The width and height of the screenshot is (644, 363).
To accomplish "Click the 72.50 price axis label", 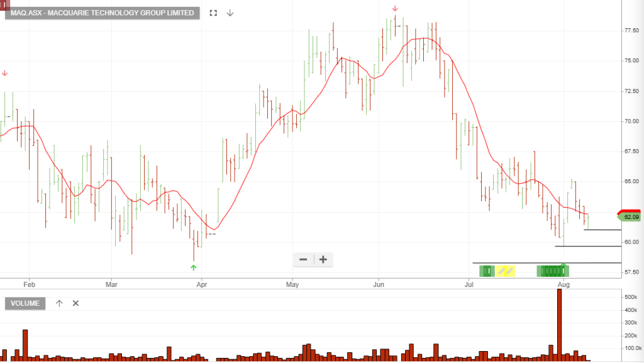I will (631, 91).
